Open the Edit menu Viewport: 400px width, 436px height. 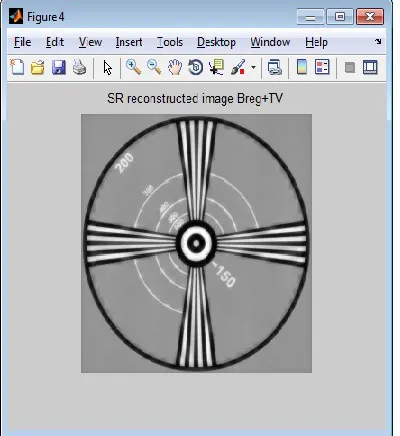pyautogui.click(x=55, y=42)
